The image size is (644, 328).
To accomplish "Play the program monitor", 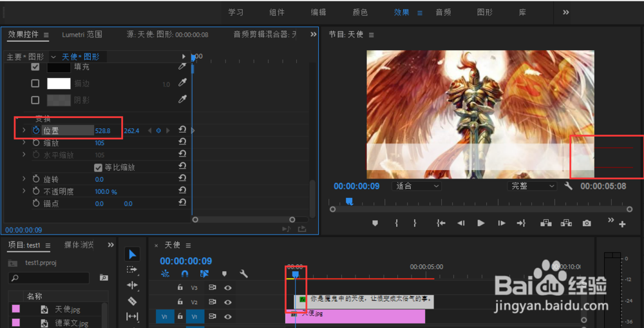I will pos(480,223).
